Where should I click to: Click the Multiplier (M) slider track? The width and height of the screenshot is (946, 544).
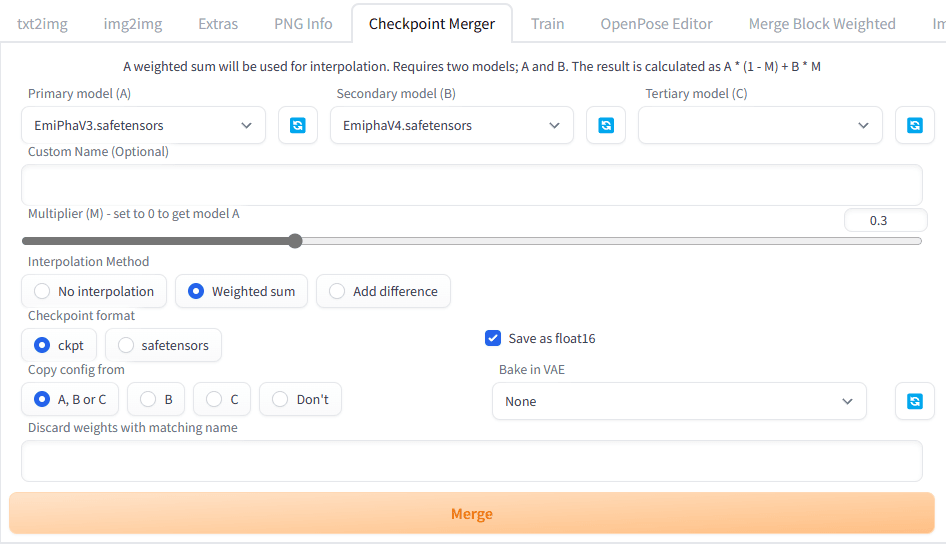(600, 241)
